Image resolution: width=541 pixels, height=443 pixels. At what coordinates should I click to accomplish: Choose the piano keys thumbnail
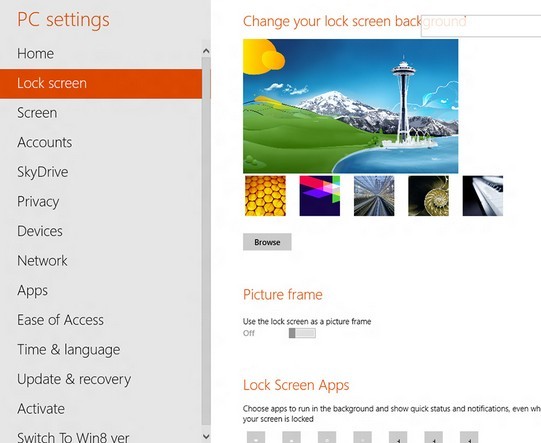483,196
